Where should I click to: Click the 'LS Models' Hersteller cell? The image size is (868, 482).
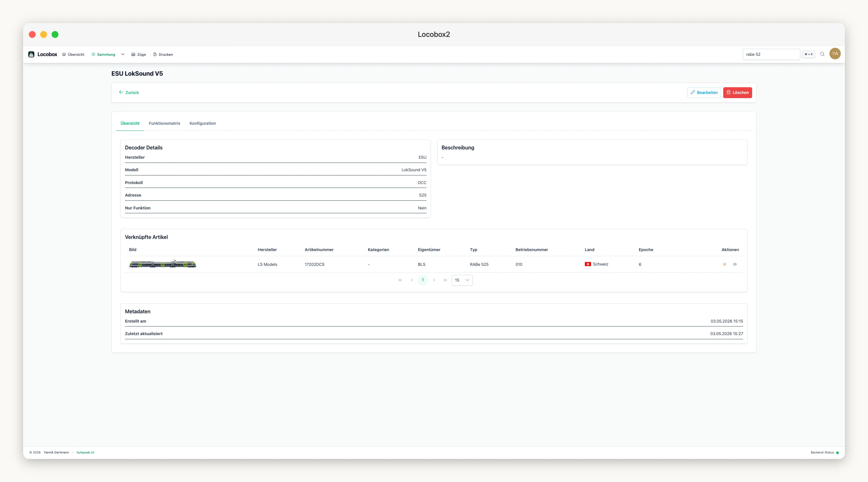tap(267, 265)
